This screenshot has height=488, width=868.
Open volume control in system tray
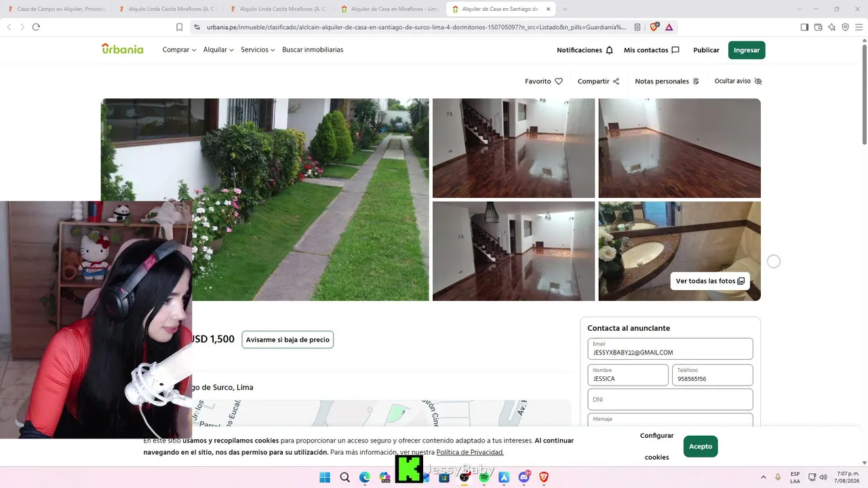[x=823, y=477]
